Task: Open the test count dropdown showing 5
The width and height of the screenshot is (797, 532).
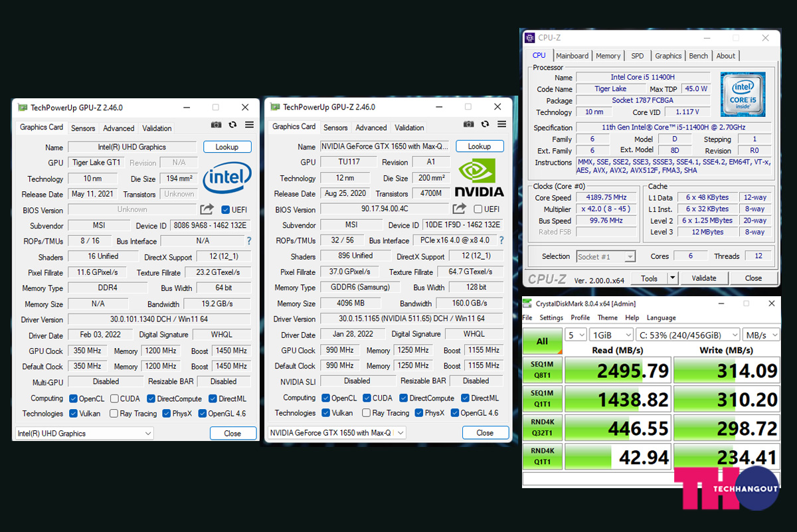Action: click(x=575, y=335)
